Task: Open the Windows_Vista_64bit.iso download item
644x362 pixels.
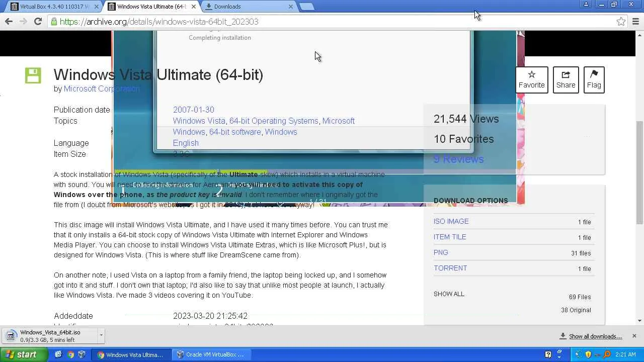Action: pos(50,335)
